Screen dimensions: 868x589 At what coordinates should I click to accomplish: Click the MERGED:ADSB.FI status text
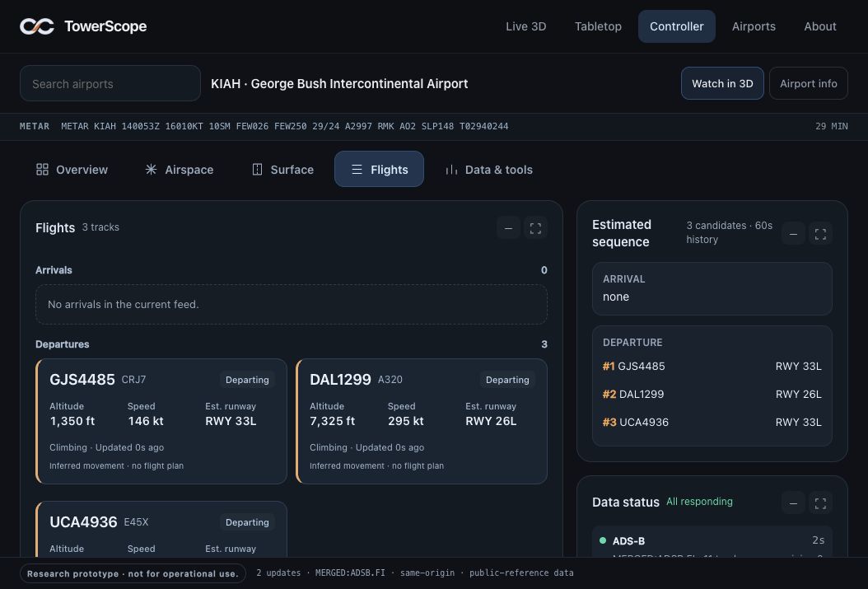pos(350,573)
